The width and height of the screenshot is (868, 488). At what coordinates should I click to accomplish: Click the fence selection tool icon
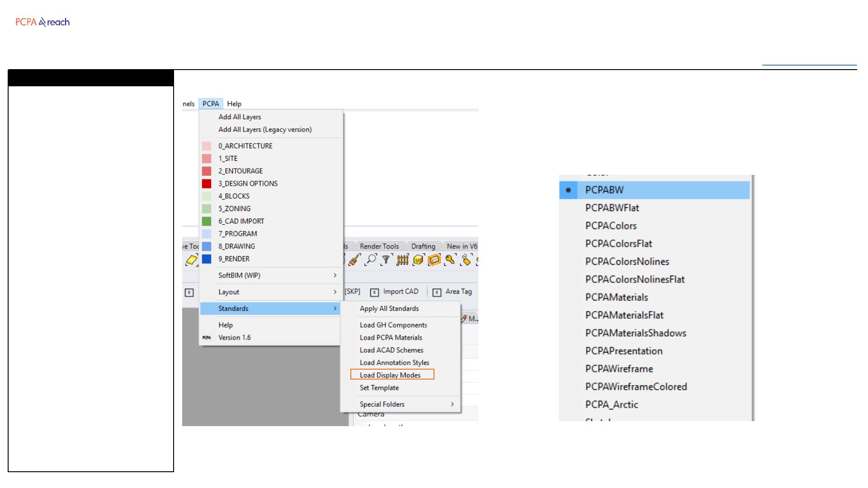pyautogui.click(x=402, y=259)
